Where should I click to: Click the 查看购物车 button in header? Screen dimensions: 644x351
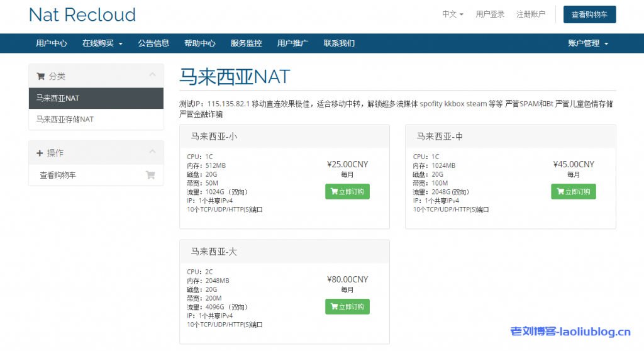589,14
